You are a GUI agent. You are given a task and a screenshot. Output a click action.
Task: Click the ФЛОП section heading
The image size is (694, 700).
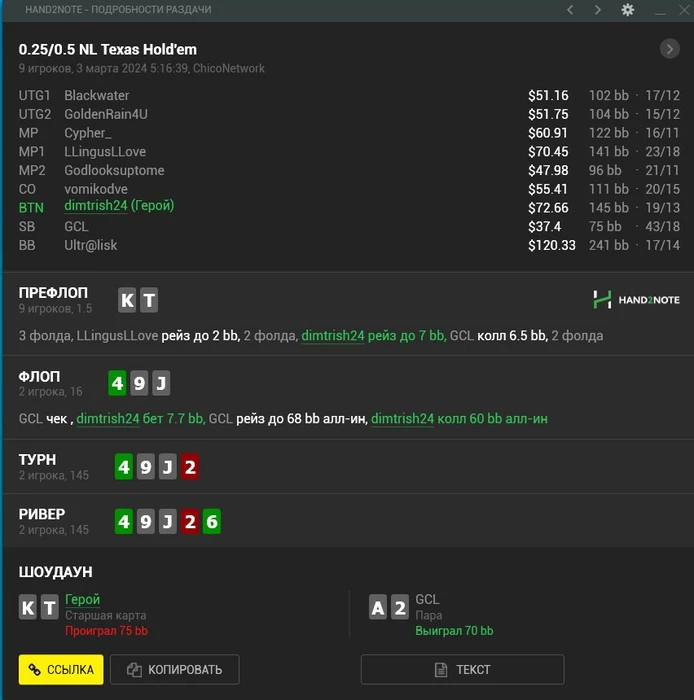point(39,377)
